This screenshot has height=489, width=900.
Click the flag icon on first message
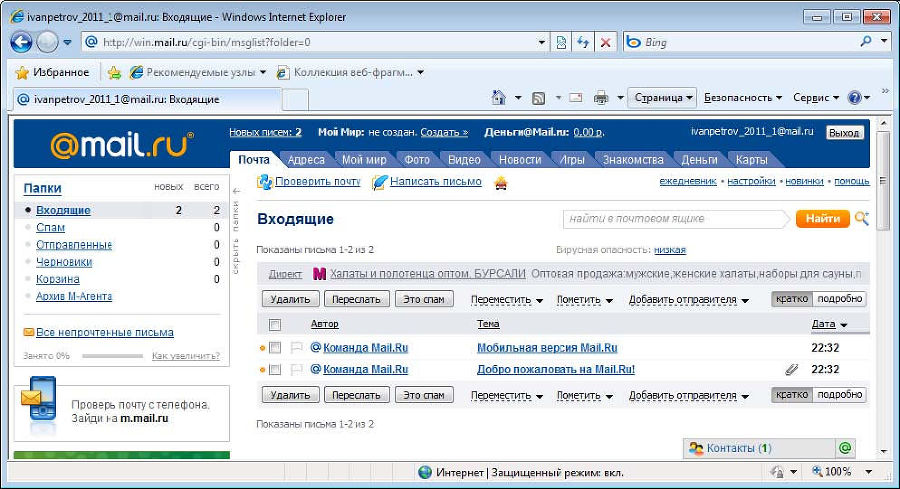coord(295,348)
